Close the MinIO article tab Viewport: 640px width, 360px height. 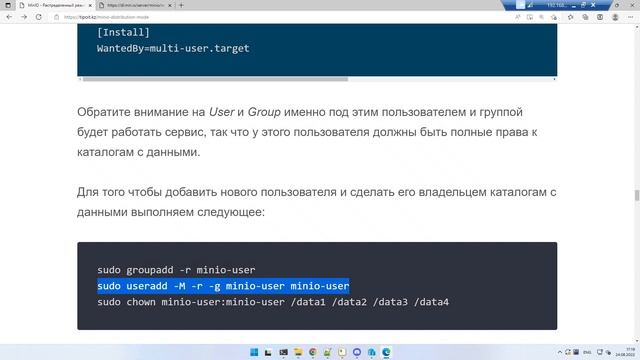coord(90,5)
